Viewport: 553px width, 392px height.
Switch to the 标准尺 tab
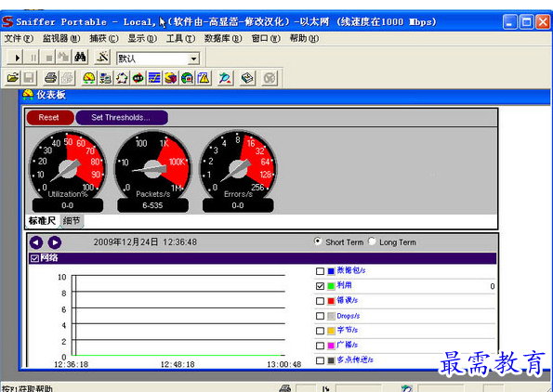(x=43, y=221)
